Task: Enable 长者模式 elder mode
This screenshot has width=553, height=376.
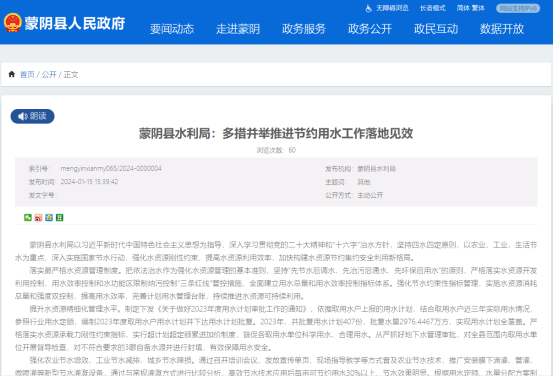Action: pyautogui.click(x=433, y=8)
